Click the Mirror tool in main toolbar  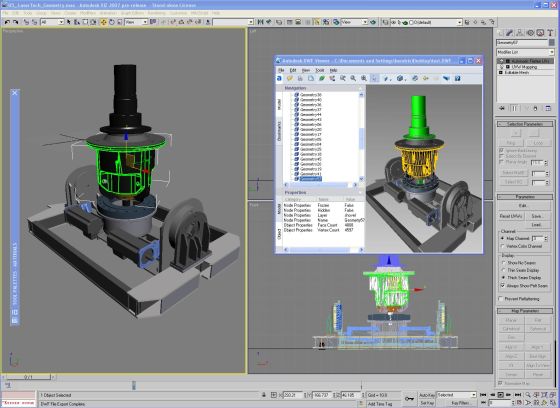tap(260, 22)
